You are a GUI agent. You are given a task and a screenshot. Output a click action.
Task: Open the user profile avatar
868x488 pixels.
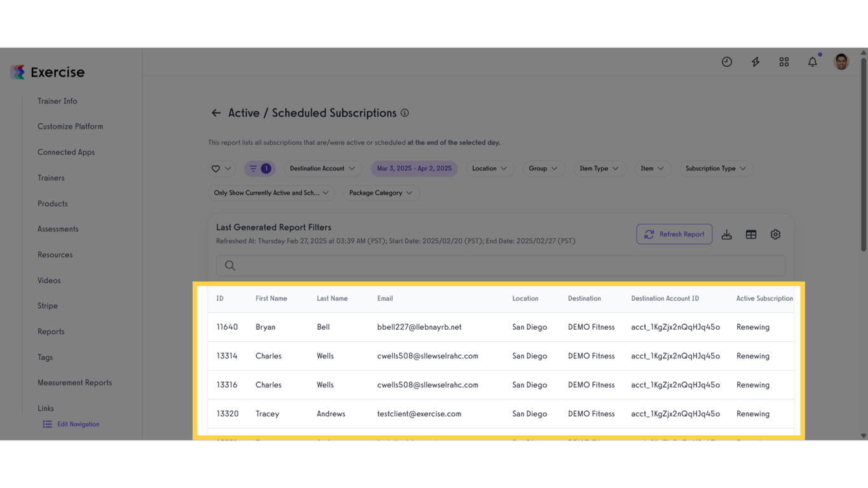[841, 62]
